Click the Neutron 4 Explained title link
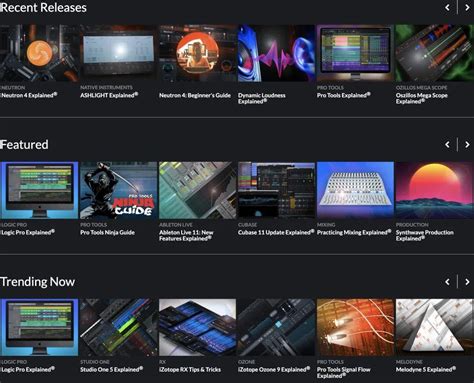The height and width of the screenshot is (383, 474). point(29,95)
